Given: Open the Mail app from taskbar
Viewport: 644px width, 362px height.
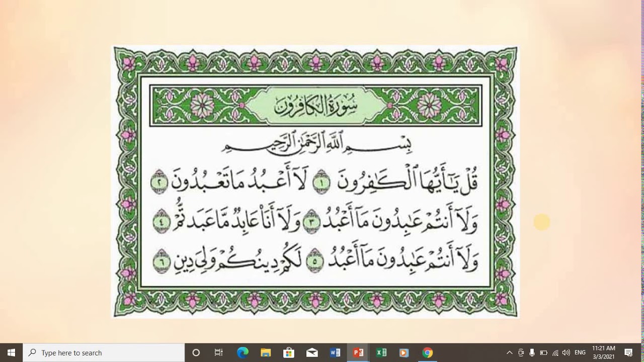Looking at the screenshot, I should pos(312,352).
